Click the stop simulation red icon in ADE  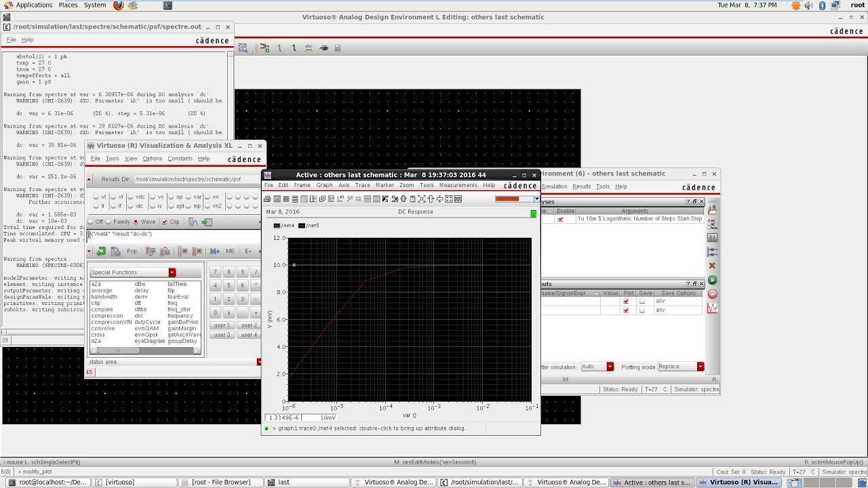click(x=712, y=293)
